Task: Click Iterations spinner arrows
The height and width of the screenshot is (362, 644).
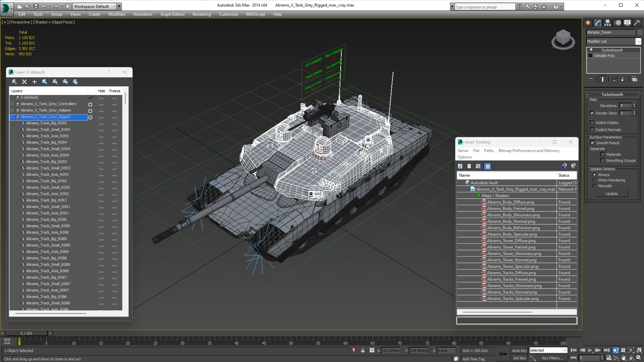Action: click(x=634, y=105)
